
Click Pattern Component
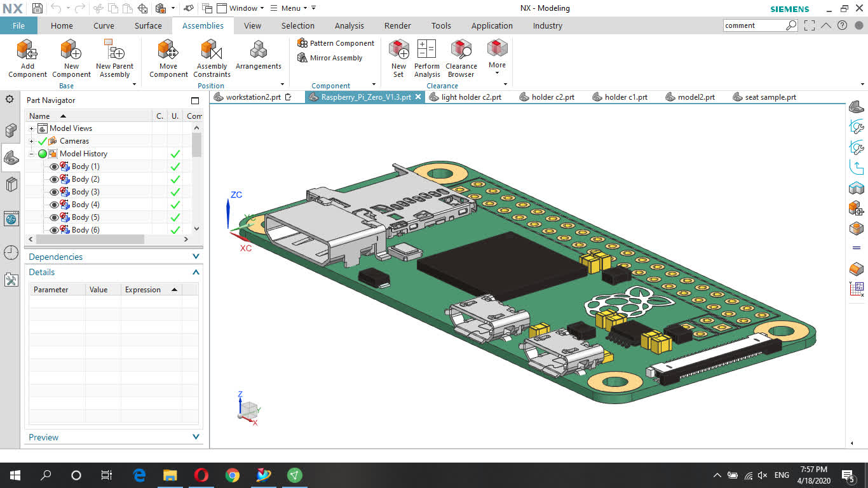click(x=336, y=43)
